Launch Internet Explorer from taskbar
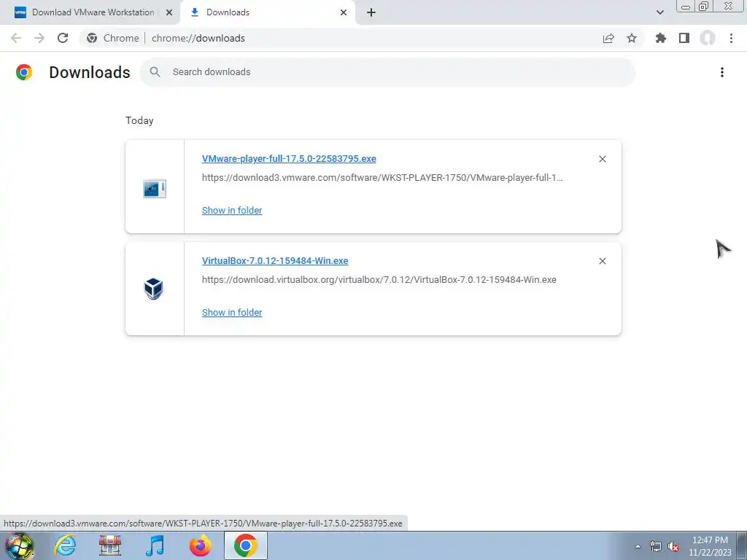This screenshot has height=560, width=747. point(65,545)
